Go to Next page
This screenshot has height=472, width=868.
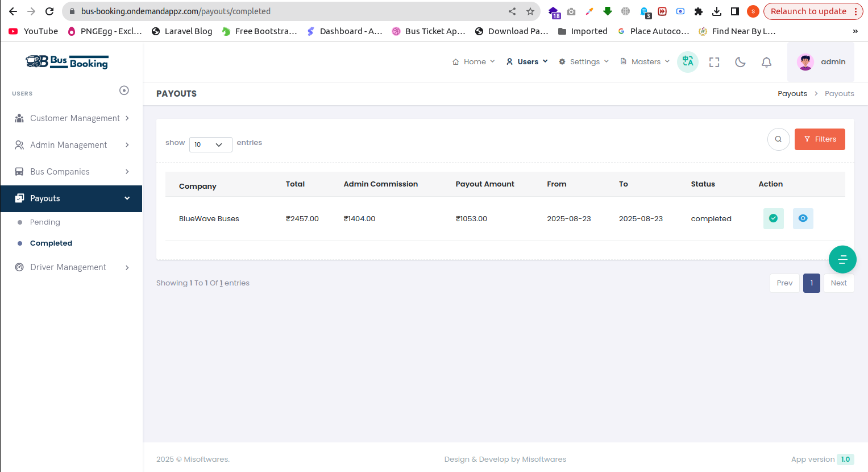click(839, 283)
